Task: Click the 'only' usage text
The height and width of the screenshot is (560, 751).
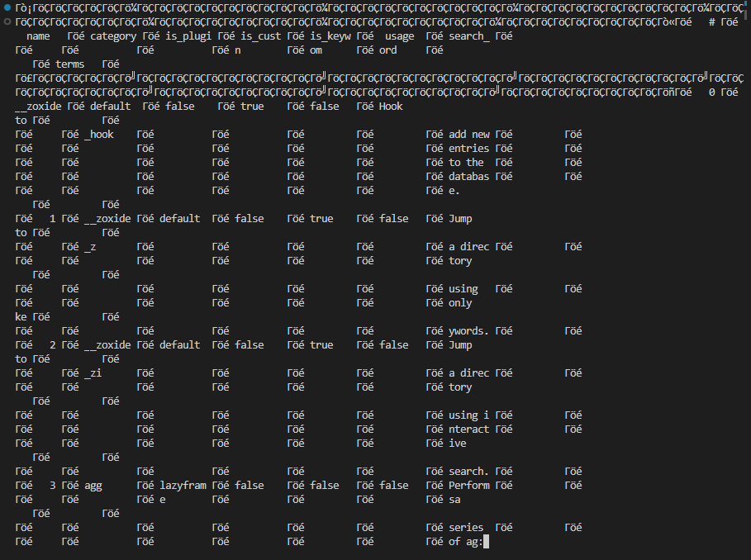Action: pyautogui.click(x=460, y=303)
